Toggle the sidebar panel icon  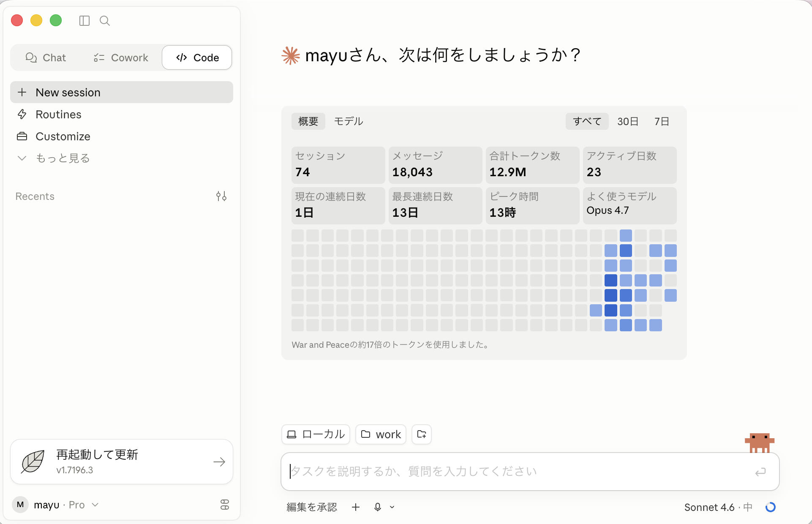coord(84,21)
